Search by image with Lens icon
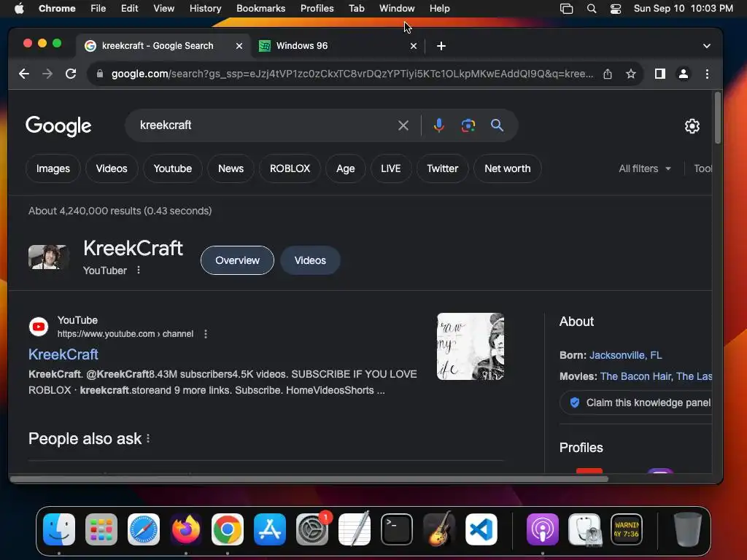The height and width of the screenshot is (560, 747). pos(468,125)
